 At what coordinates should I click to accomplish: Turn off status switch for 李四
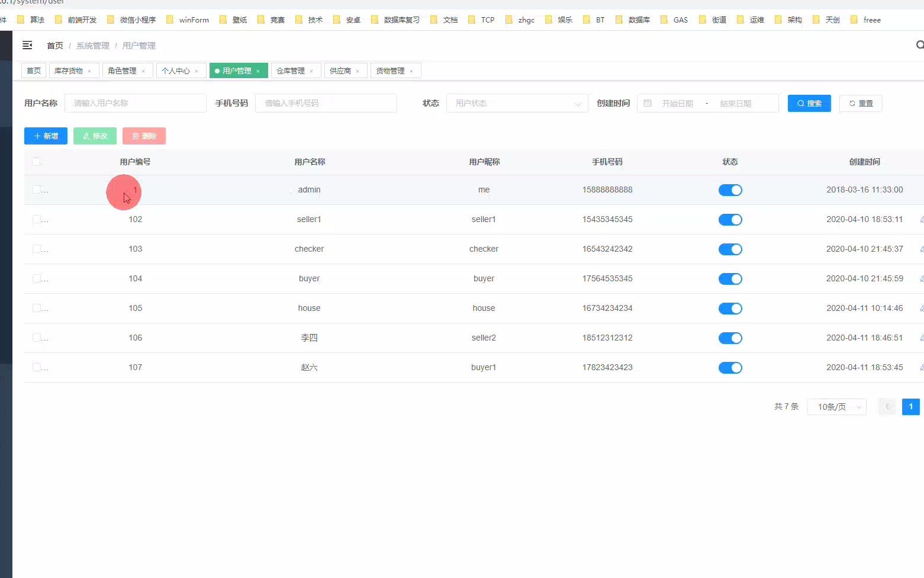click(x=730, y=338)
